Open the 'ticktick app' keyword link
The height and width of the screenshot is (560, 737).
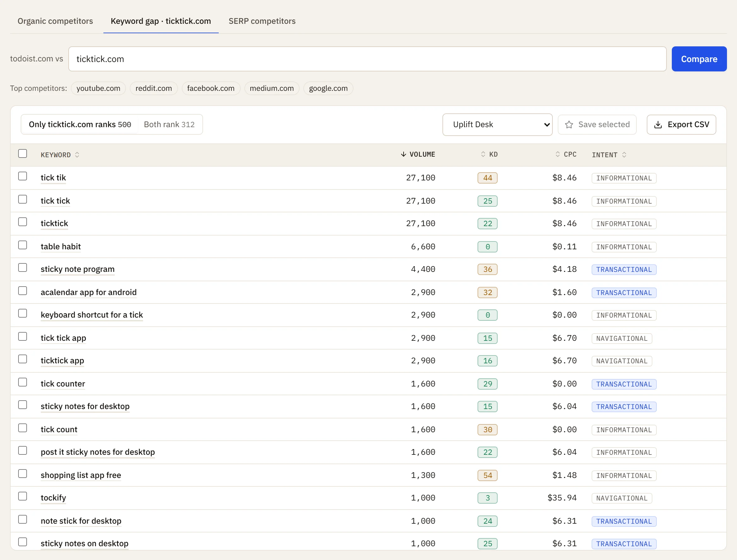point(62,361)
